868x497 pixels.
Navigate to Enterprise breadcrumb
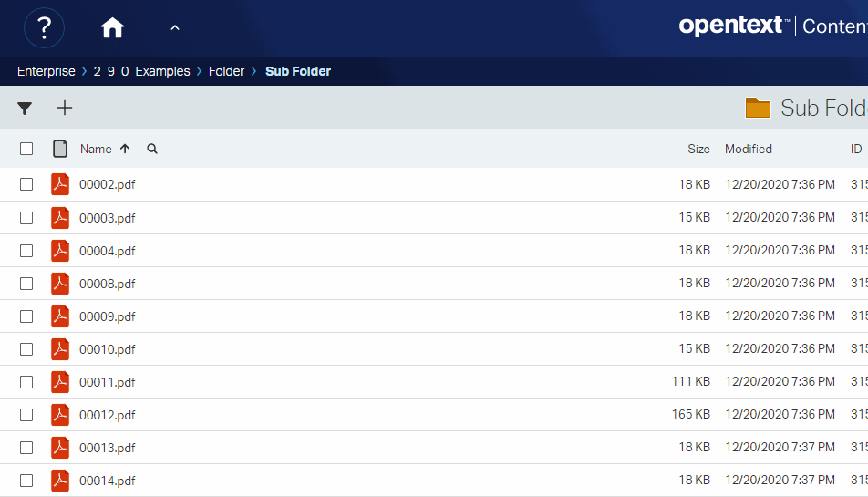[46, 71]
